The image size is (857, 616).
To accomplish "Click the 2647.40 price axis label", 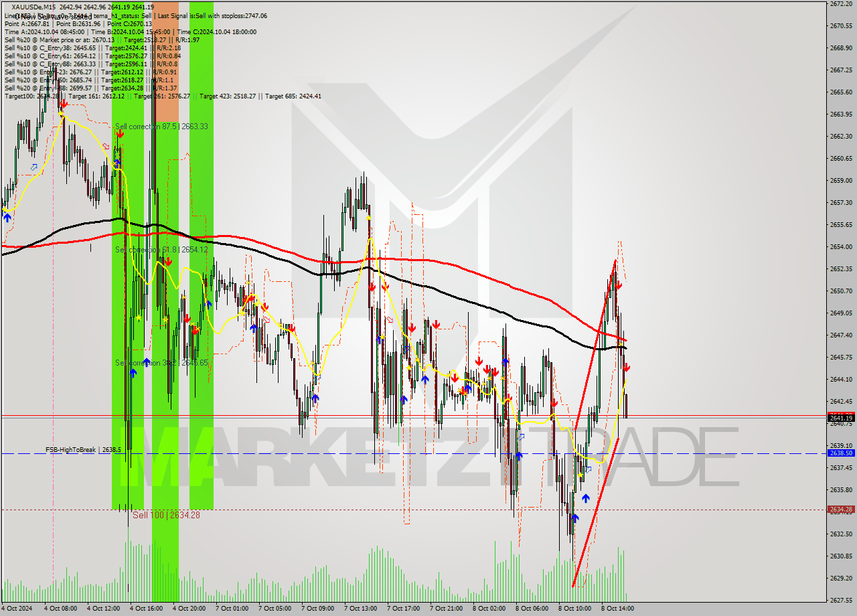I will pos(841,335).
